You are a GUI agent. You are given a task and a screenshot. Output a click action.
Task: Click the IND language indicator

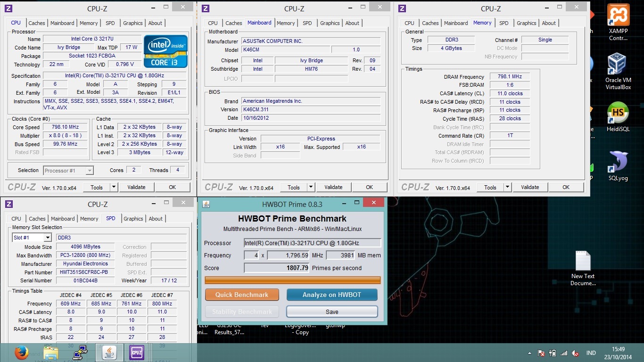click(591, 353)
